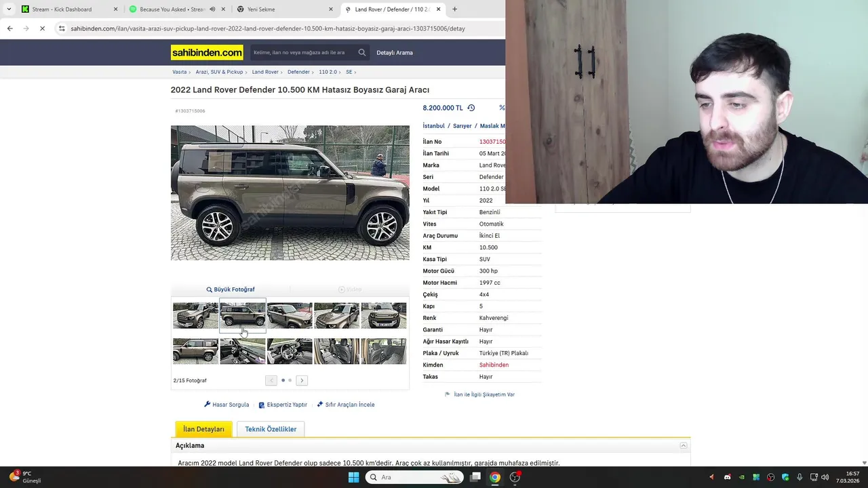The image size is (868, 488).
Task: Open Windows Start menu
Action: click(353, 477)
